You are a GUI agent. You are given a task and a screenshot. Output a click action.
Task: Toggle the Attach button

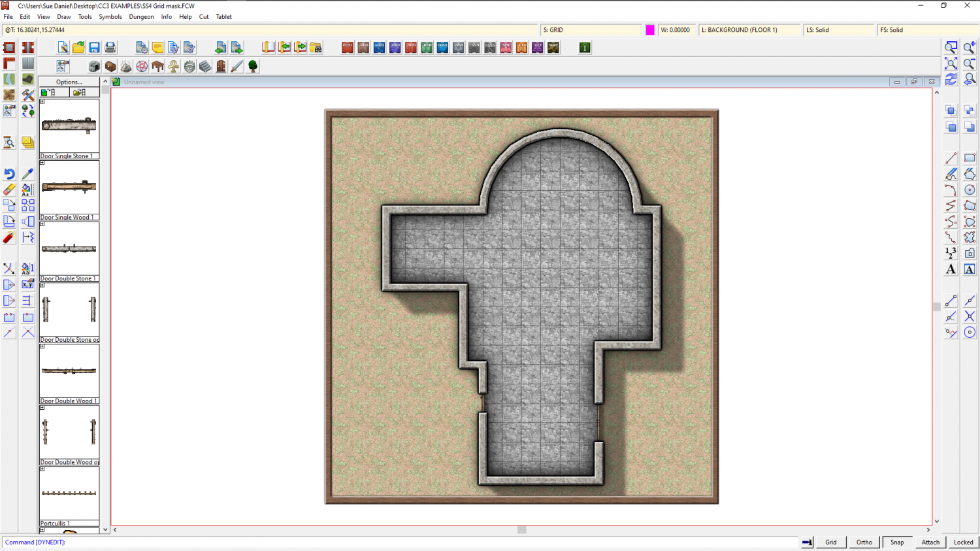coord(931,542)
